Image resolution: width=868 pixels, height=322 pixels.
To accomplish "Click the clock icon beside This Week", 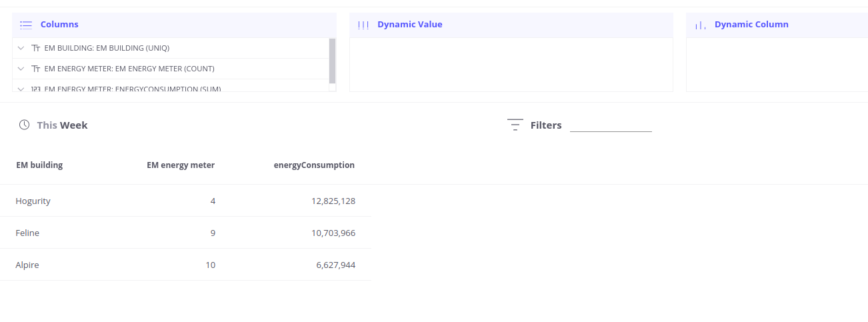I will (24, 125).
